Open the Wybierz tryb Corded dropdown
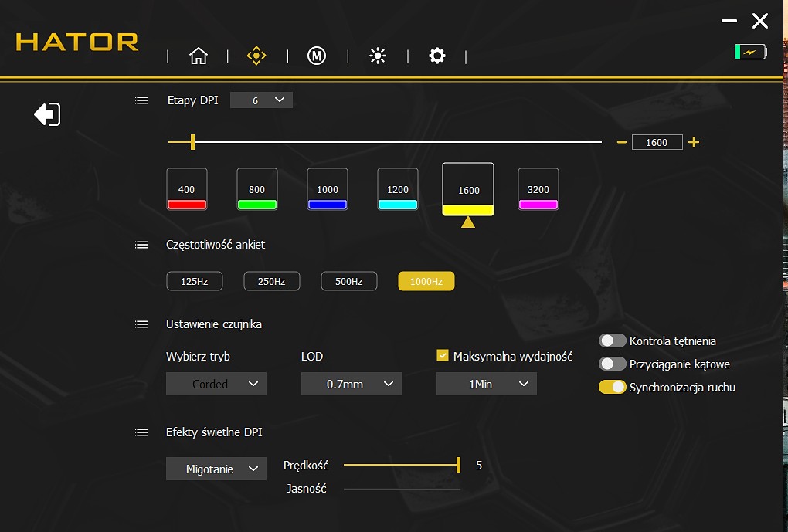Image resolution: width=788 pixels, height=532 pixels. 216,383
